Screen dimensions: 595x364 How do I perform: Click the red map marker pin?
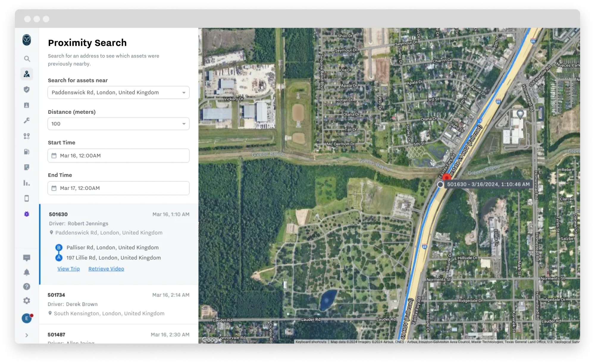(446, 178)
